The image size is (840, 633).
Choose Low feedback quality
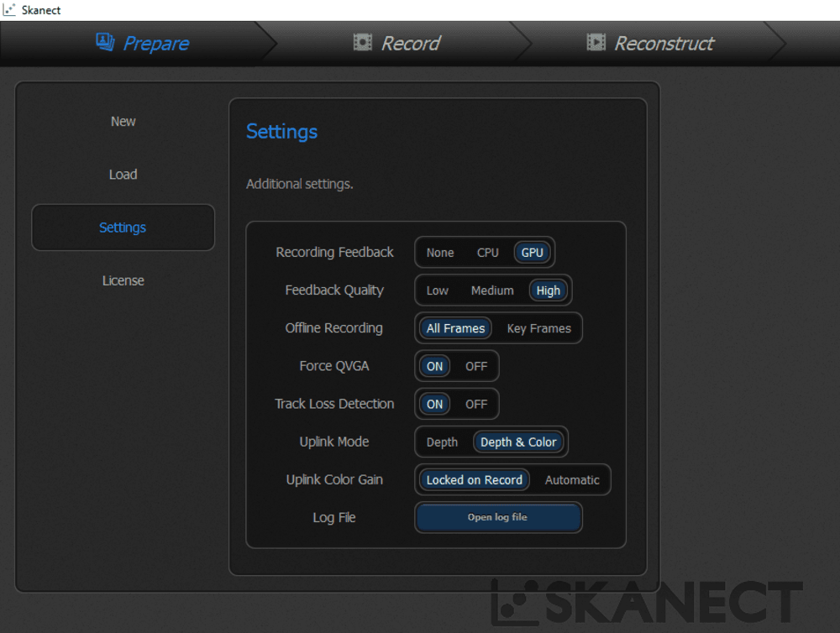tap(437, 290)
